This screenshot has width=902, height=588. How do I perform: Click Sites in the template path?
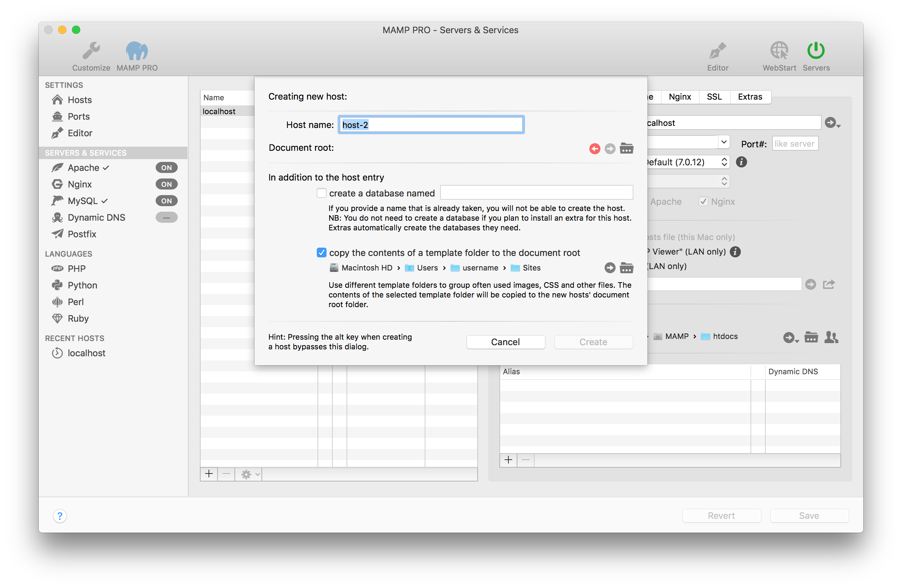click(526, 268)
